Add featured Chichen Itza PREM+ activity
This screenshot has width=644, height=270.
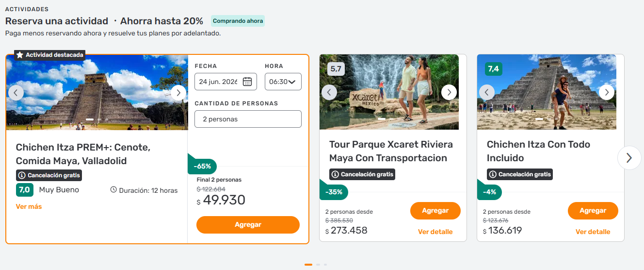pos(248,225)
